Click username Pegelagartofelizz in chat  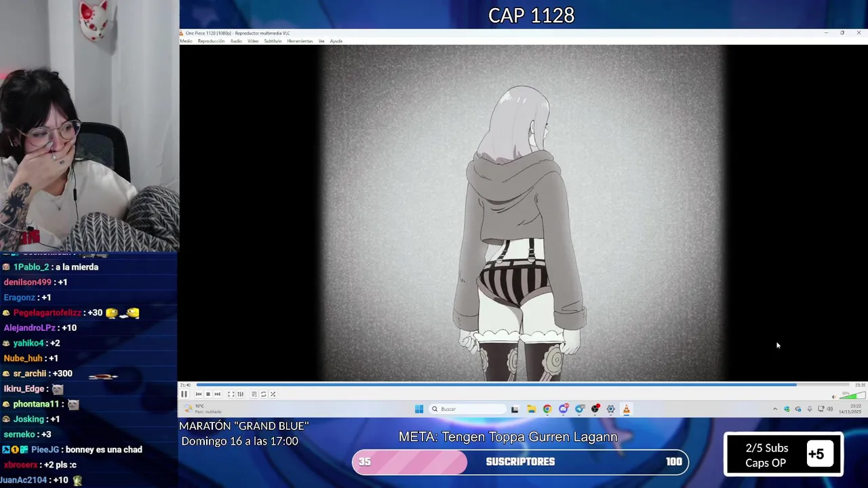47,312
